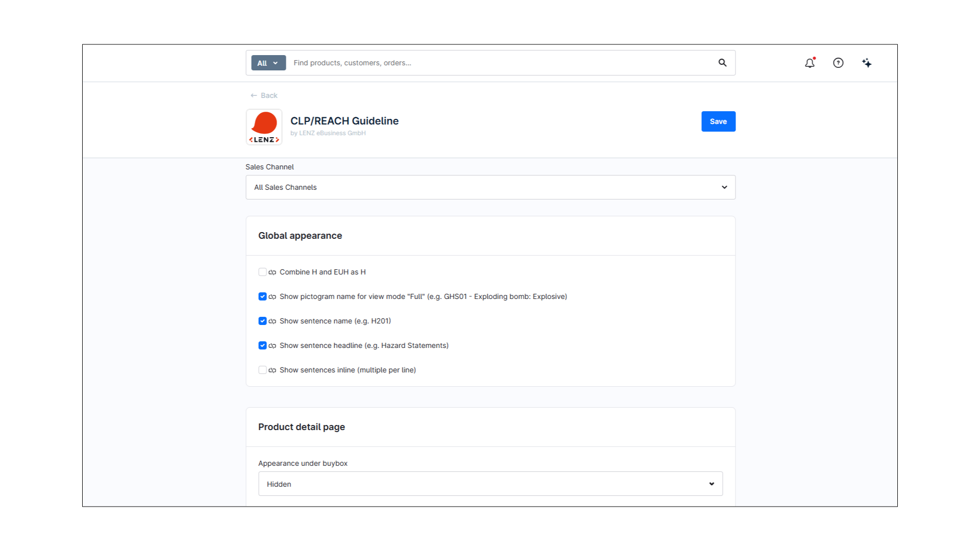Image resolution: width=980 pixels, height=551 pixels.
Task: Uncheck Show sentence name checkbox
Action: (262, 321)
